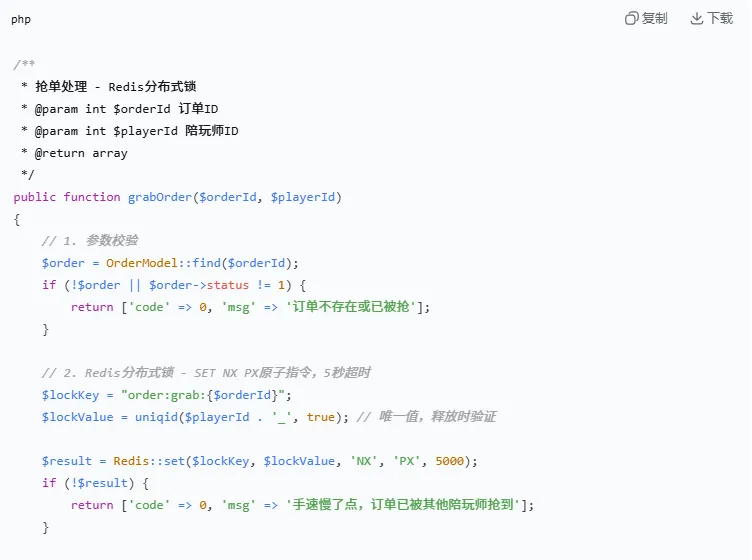This screenshot has width=752, height=560.
Task: Download the code via the 下载 button
Action: click(x=712, y=18)
